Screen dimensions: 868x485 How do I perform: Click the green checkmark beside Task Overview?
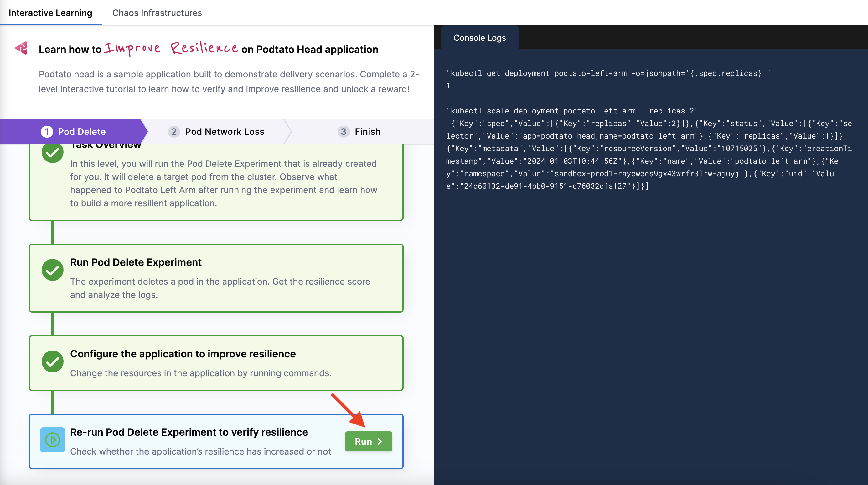coord(52,153)
